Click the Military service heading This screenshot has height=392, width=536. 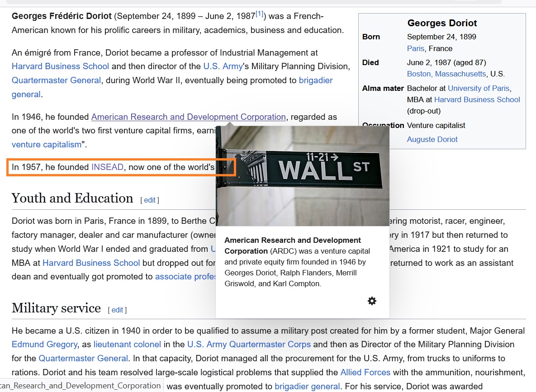point(56,308)
